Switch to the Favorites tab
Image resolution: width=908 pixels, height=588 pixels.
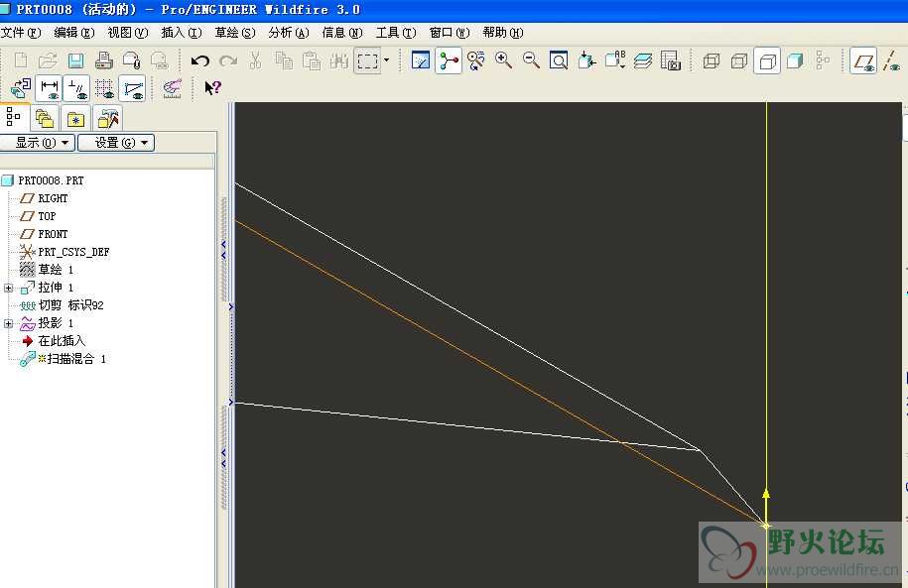[x=75, y=119]
